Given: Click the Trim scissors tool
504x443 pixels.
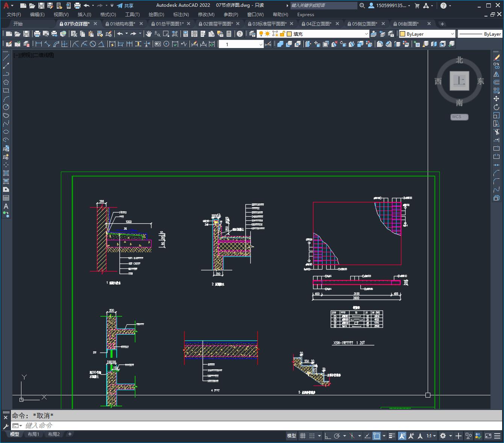Looking at the screenshot, I should tap(496, 132).
